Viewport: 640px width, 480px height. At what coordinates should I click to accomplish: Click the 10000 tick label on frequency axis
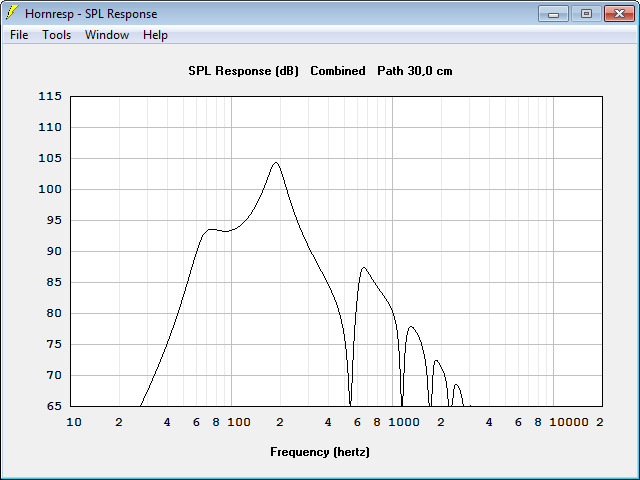569,422
